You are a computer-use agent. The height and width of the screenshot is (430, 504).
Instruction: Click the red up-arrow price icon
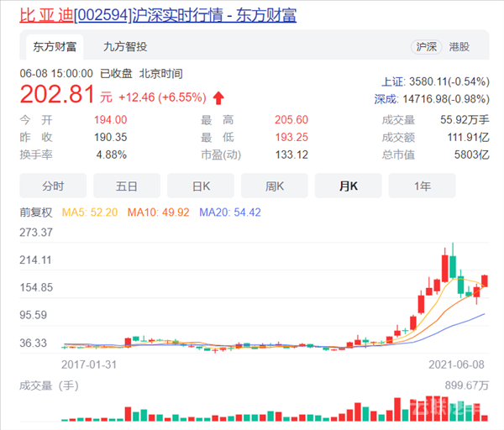click(218, 97)
